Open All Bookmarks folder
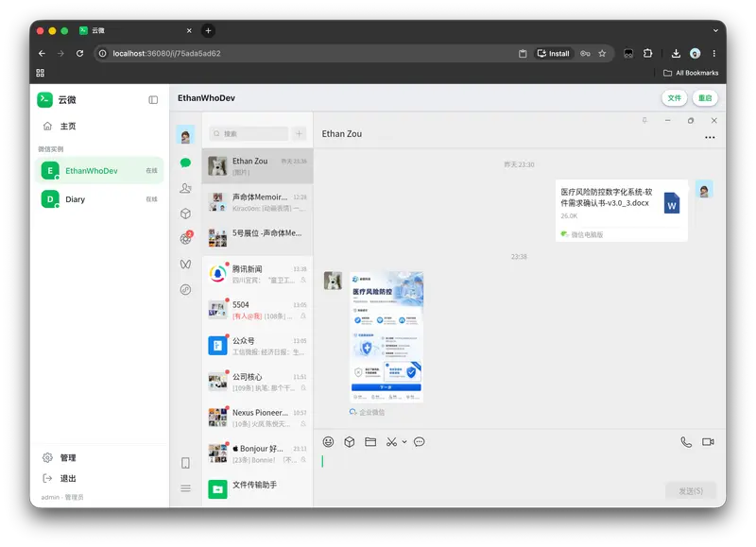This screenshot has height=547, width=756. [691, 73]
